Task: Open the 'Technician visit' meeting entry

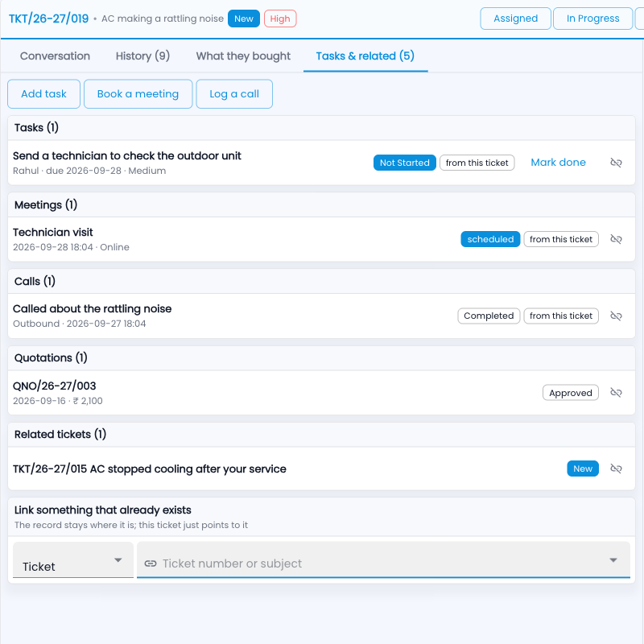Action: (x=52, y=233)
